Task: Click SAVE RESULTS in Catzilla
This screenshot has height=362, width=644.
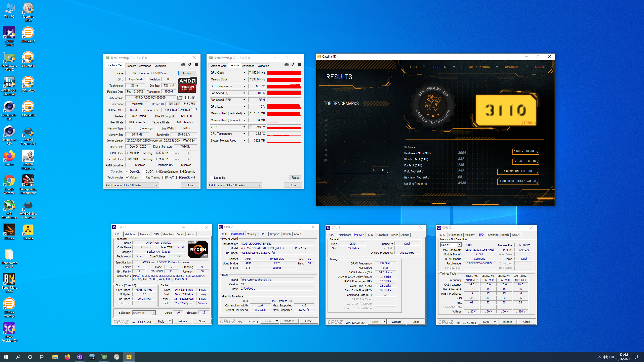Action: click(525, 161)
